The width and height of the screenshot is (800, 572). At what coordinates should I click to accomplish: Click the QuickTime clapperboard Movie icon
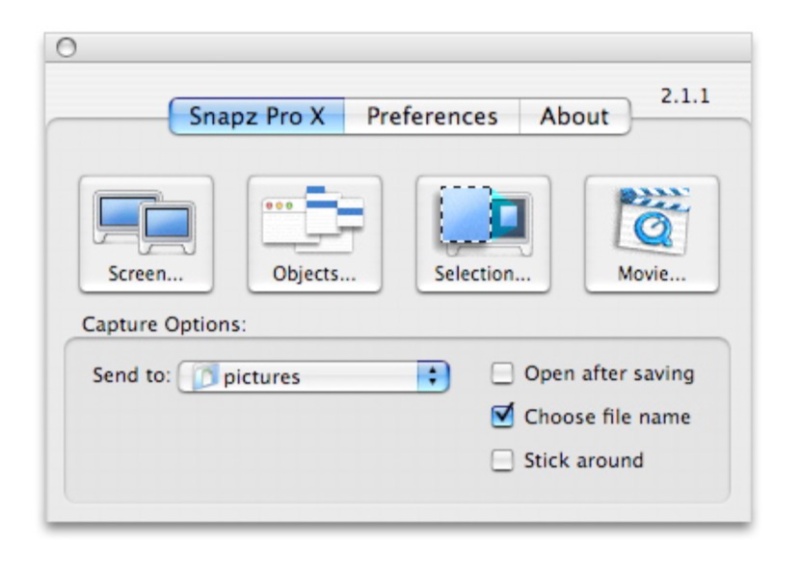(653, 220)
